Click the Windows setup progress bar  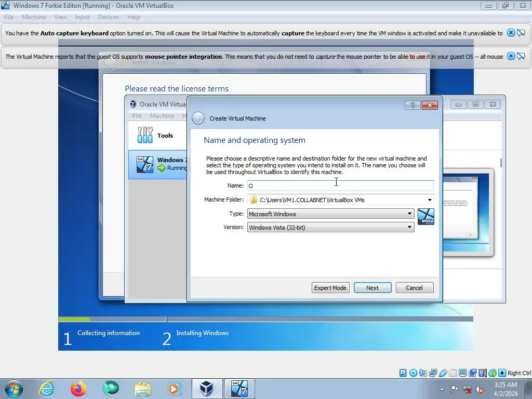(265, 320)
